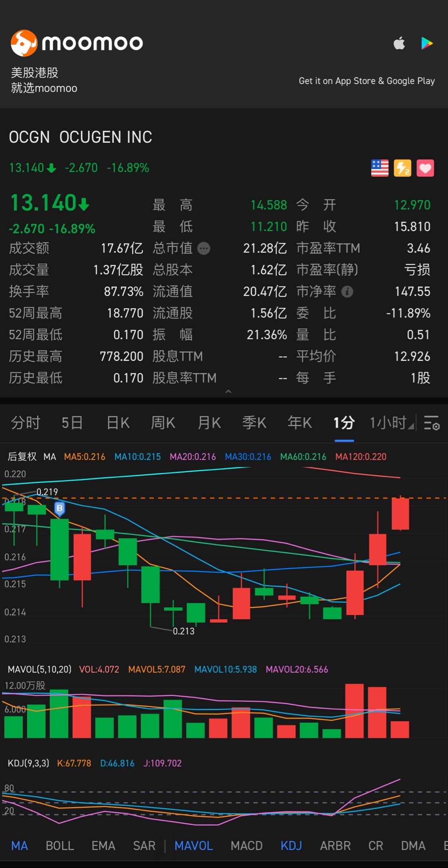Tap the MA30:0.216 legend value
The height and width of the screenshot is (868, 448).
pyautogui.click(x=248, y=457)
